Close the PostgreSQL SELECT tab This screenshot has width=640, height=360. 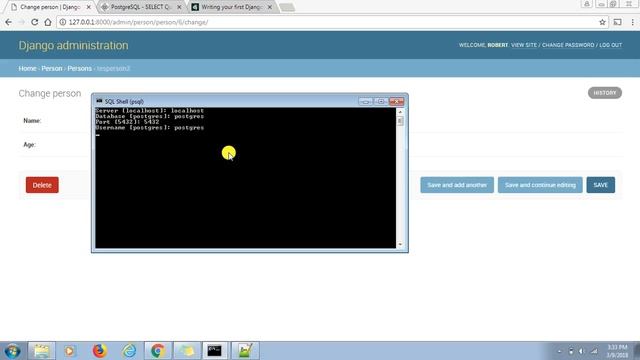click(179, 7)
